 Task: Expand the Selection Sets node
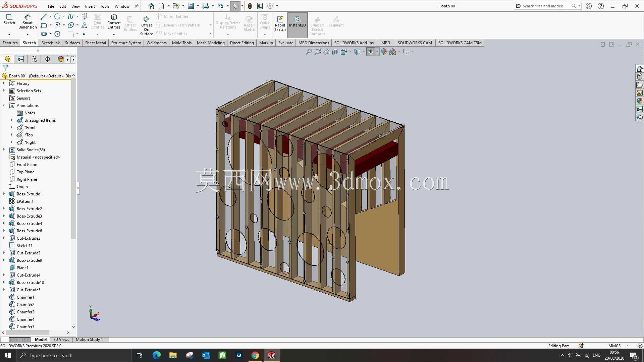4,91
